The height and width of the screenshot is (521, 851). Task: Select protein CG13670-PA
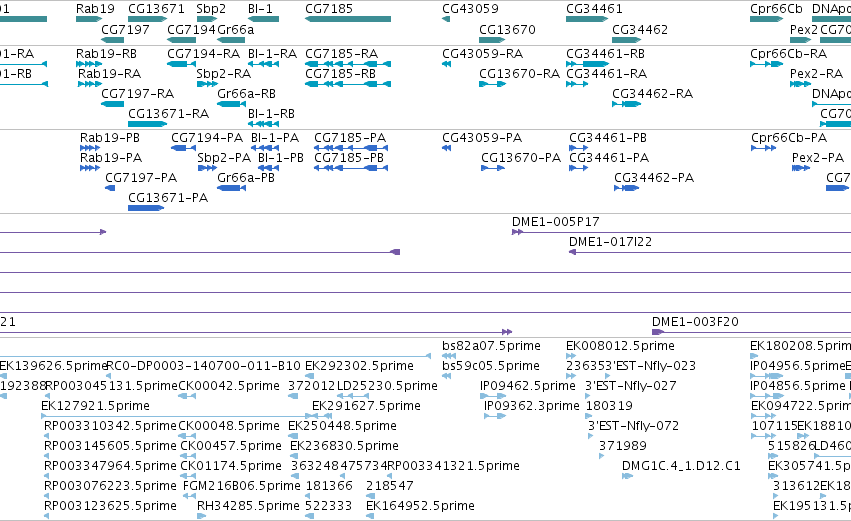493,168
